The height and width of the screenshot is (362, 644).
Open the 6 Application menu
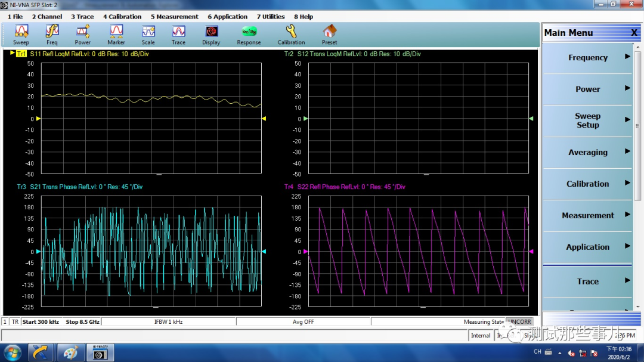tap(228, 17)
